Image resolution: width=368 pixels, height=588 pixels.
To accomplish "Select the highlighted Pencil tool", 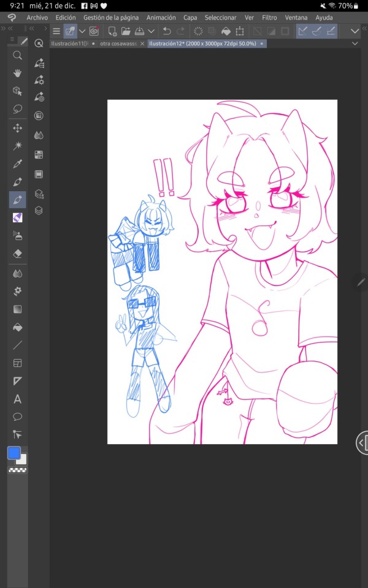I will 17,200.
